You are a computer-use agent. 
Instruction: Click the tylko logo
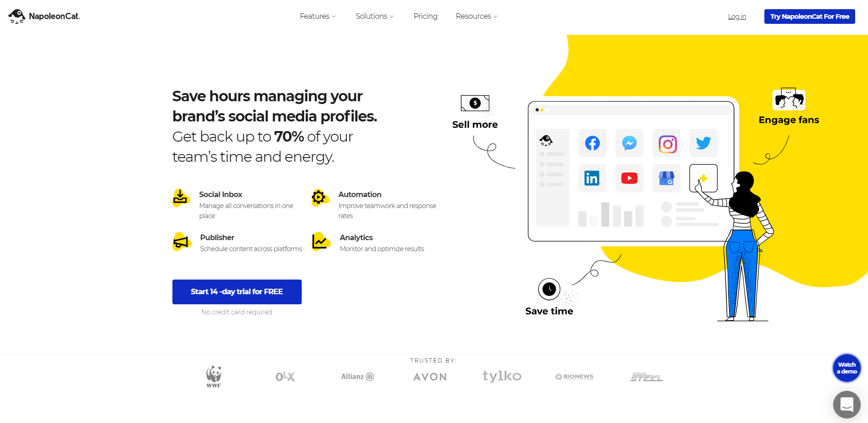click(502, 376)
